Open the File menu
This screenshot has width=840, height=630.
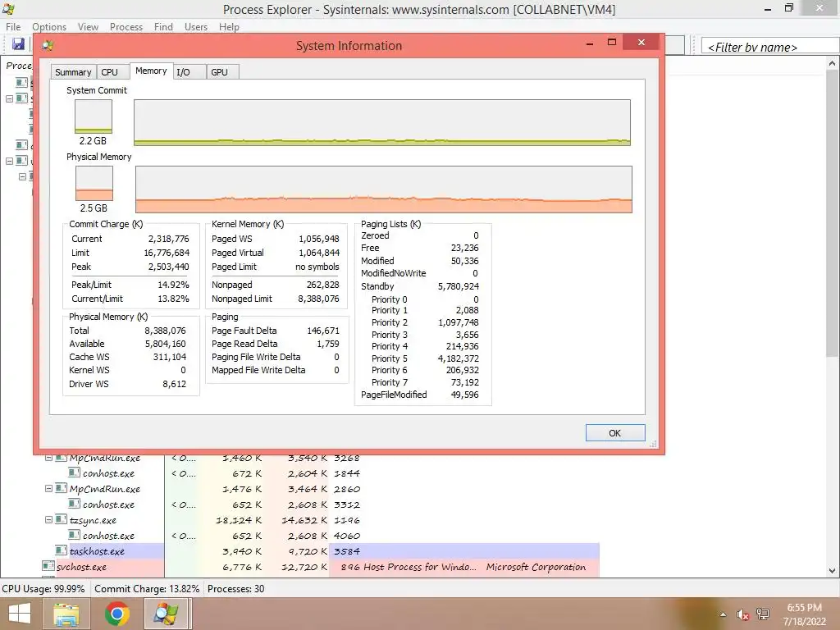[13, 27]
